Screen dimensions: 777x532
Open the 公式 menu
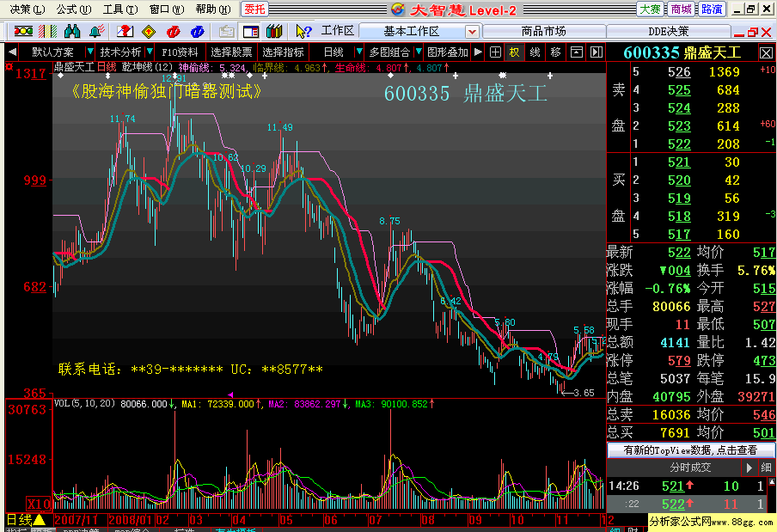(73, 9)
